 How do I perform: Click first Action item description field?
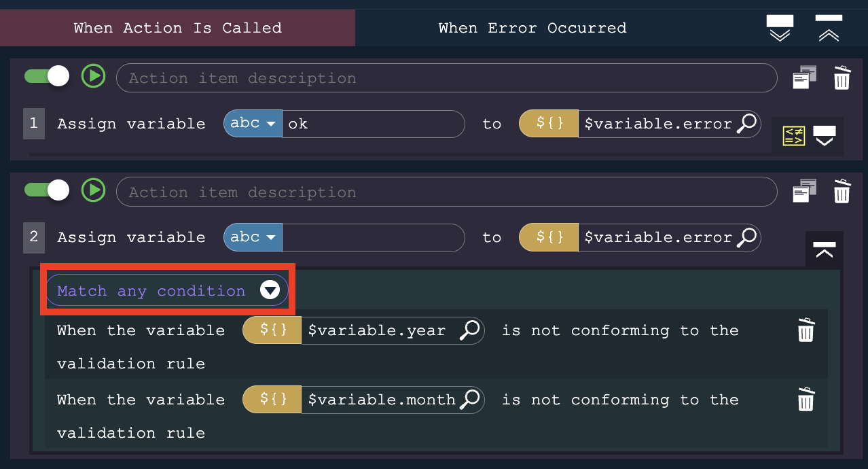(x=446, y=78)
